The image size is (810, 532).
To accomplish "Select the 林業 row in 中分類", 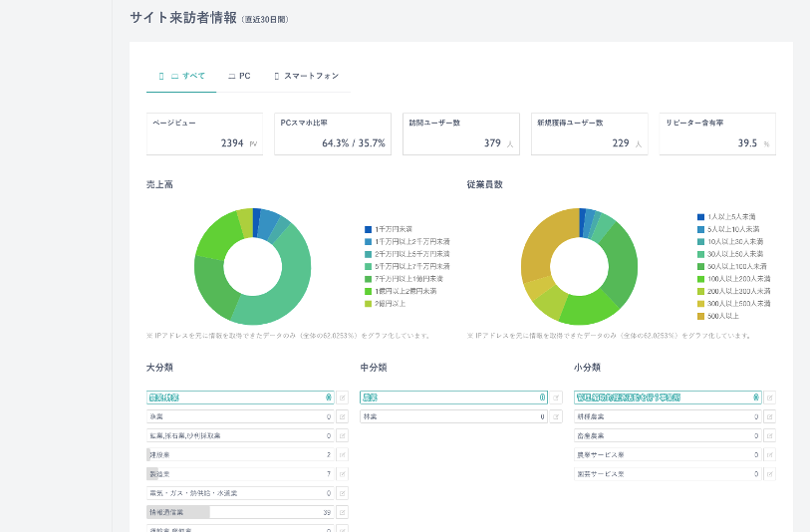I will [x=453, y=416].
